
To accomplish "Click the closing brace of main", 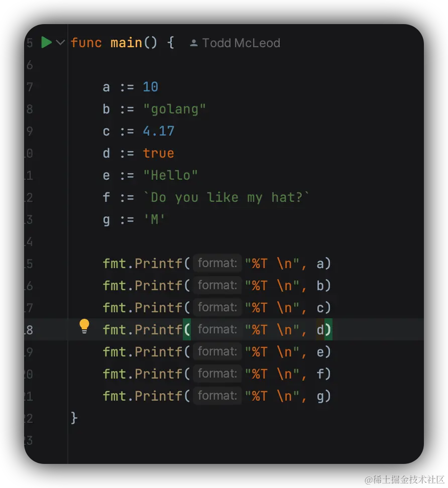I will tap(74, 418).
